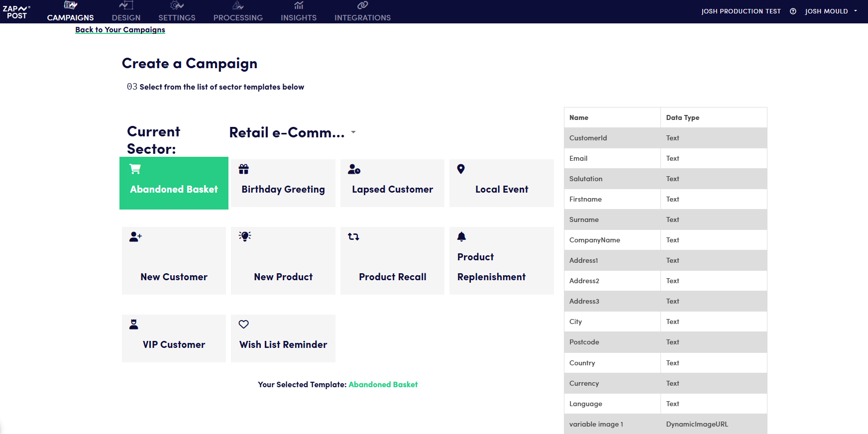Follow the Back to Your Campaigns link

tap(120, 30)
